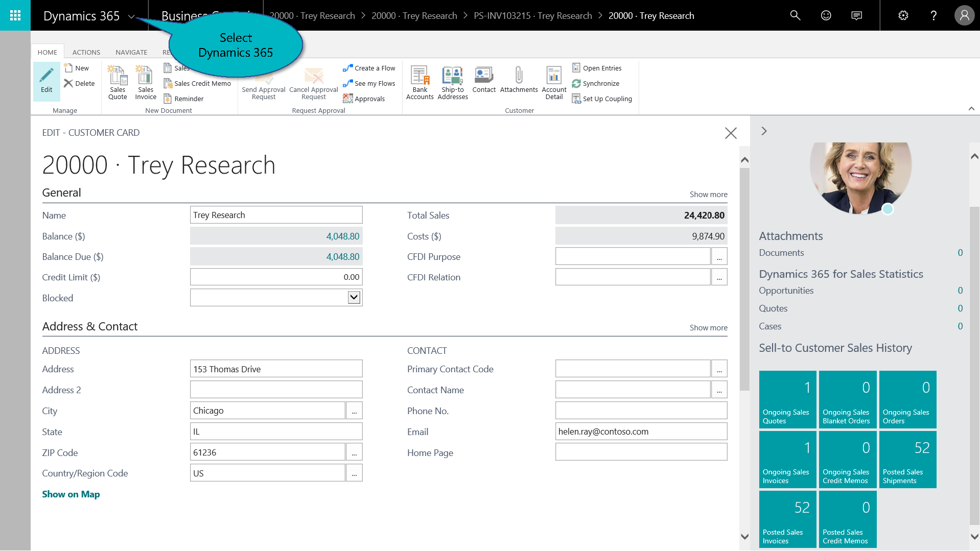Open Account Detail
This screenshot has width=980, height=551.
tap(554, 82)
